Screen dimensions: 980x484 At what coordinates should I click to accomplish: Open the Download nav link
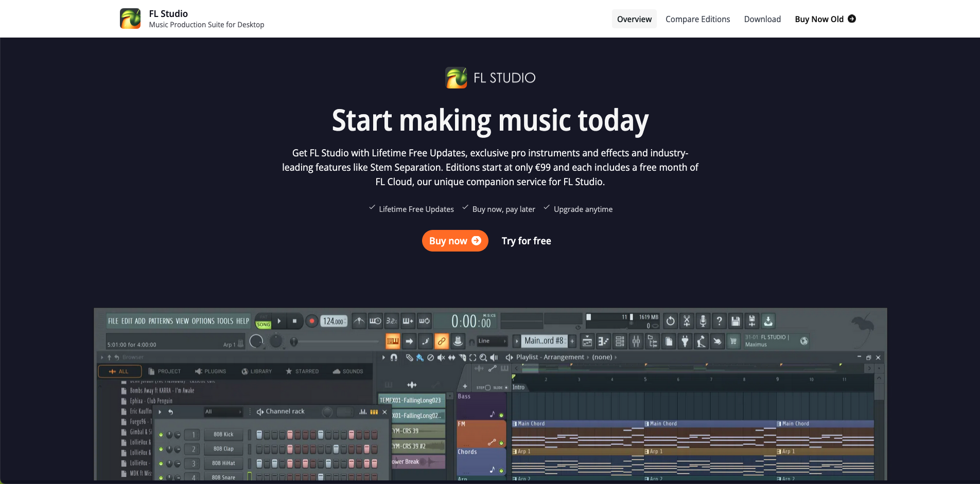tap(762, 19)
